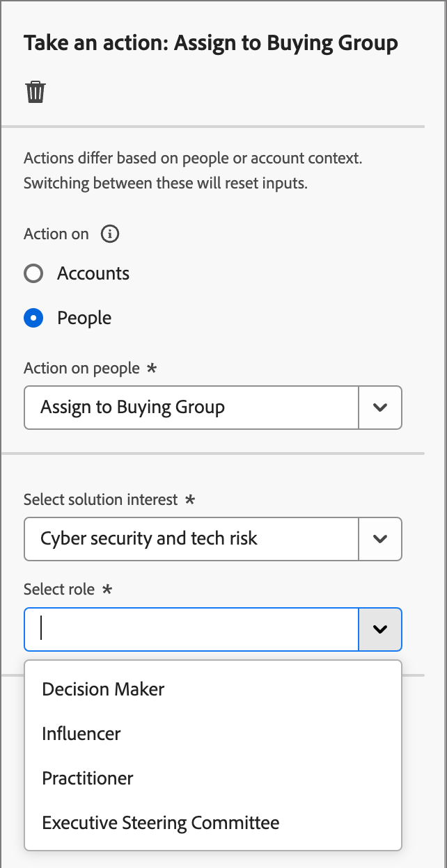Click the "Action on" text label

pyautogui.click(x=56, y=234)
